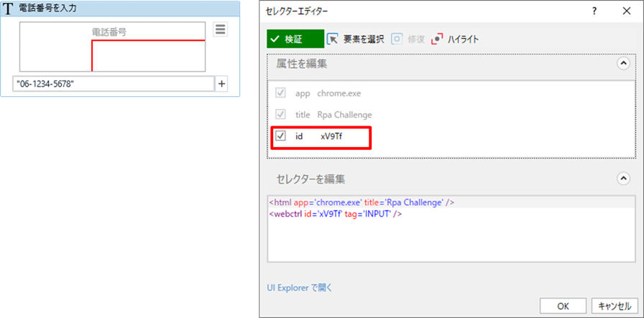This screenshot has width=644, height=318.
Task: Click the "06-1234-5678" text input field
Action: [114, 84]
